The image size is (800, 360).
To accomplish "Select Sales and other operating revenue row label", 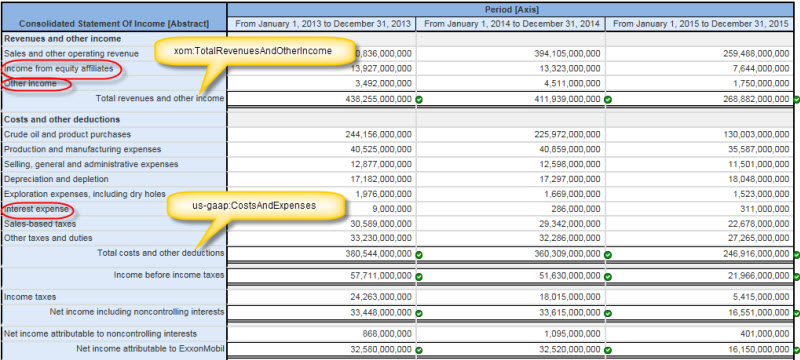I will [71, 54].
